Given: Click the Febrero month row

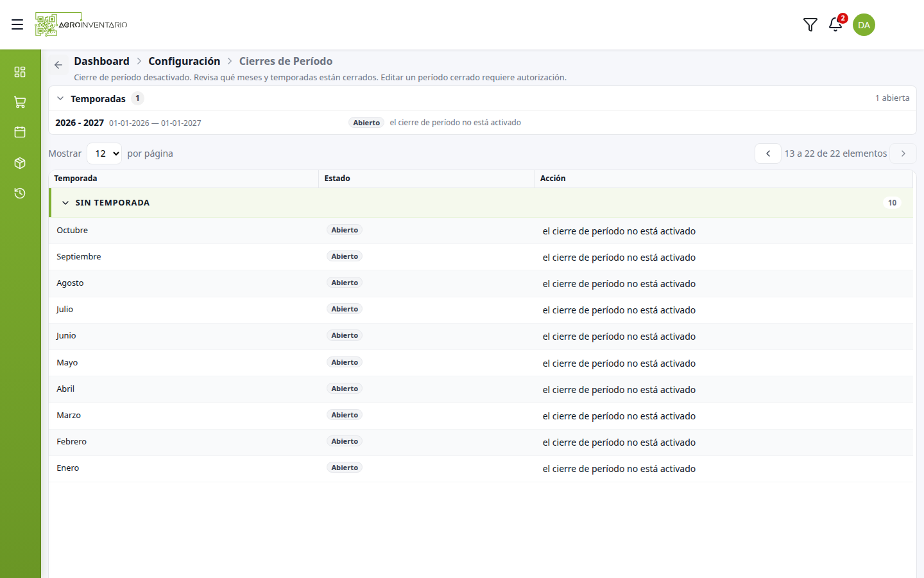Looking at the screenshot, I should [x=481, y=442].
